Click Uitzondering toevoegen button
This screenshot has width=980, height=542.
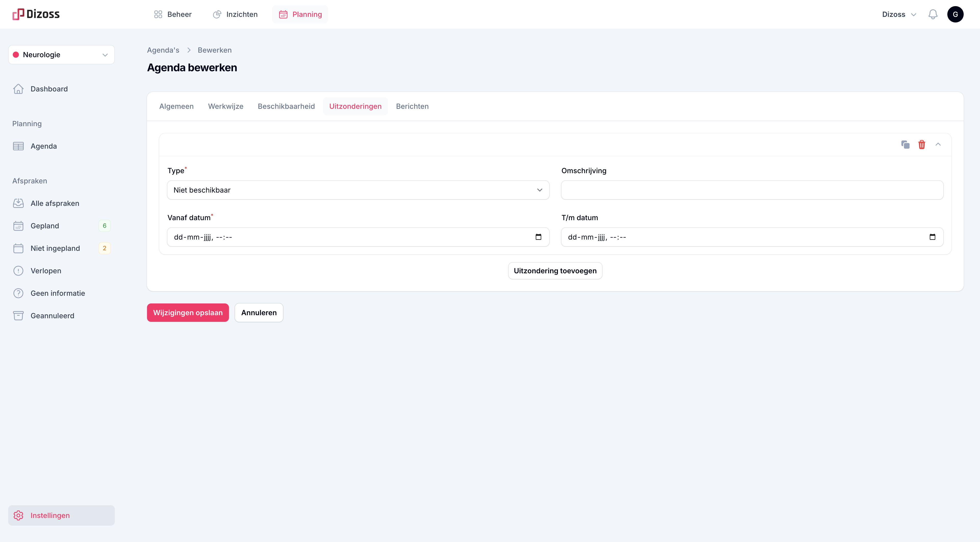pos(555,271)
